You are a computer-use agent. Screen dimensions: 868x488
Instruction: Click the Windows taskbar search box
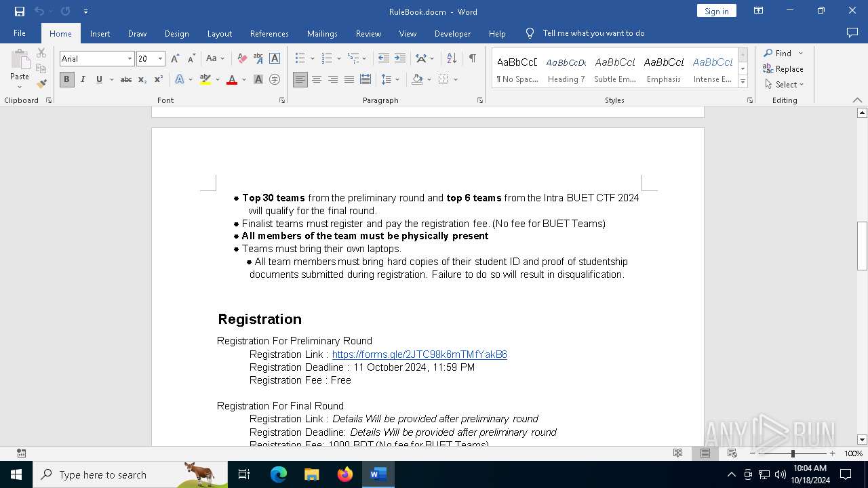(130, 474)
